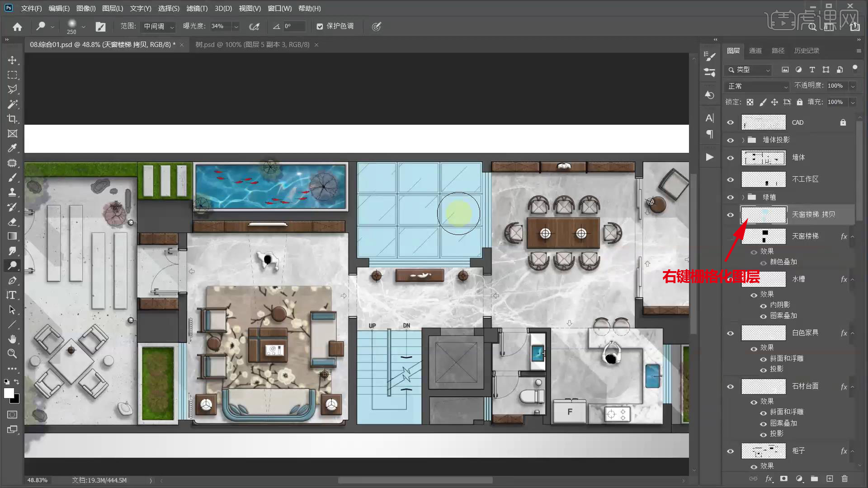Hide the 墙体 layer
868x488 pixels.
coord(730,158)
